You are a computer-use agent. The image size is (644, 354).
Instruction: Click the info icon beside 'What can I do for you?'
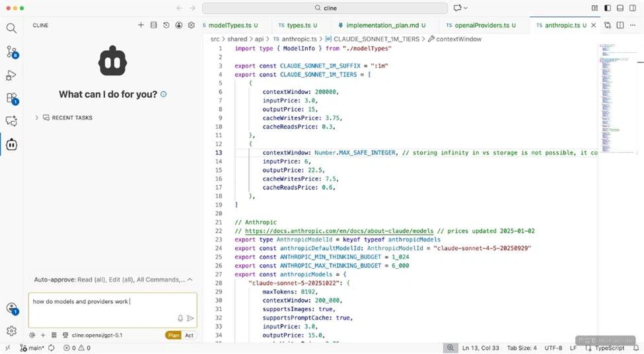pyautogui.click(x=163, y=94)
